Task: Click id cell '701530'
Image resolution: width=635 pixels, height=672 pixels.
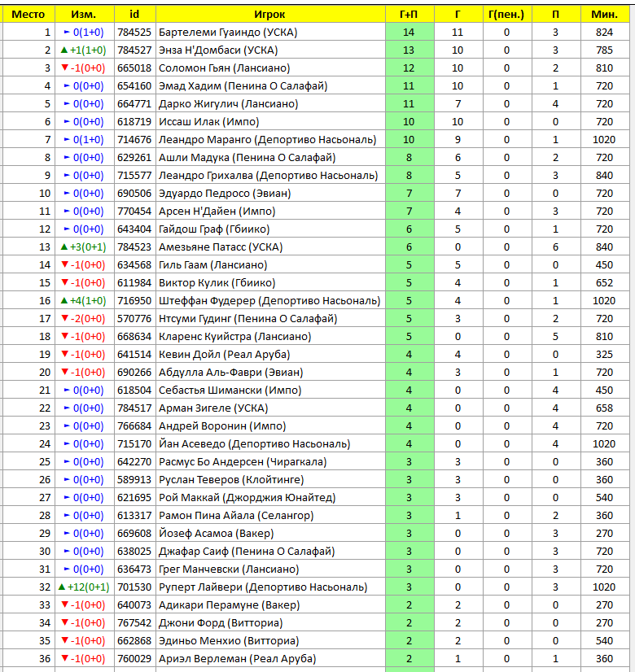Action: (x=134, y=587)
